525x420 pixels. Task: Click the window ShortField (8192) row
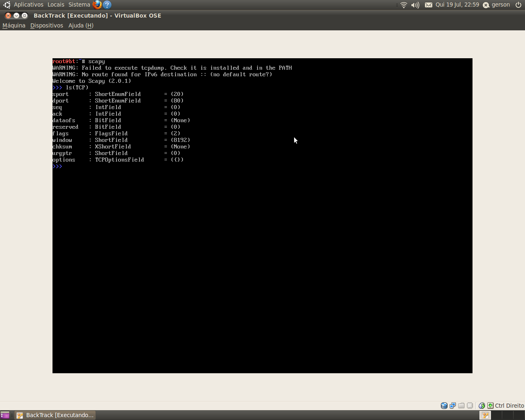pyautogui.click(x=121, y=140)
